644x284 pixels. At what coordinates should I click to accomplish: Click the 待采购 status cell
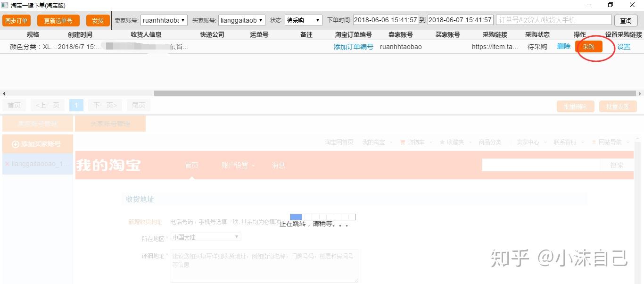[x=537, y=47]
